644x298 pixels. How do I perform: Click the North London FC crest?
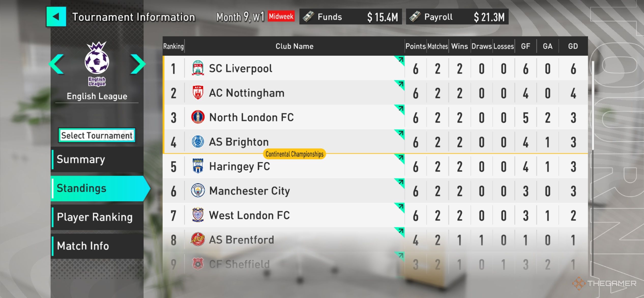198,117
